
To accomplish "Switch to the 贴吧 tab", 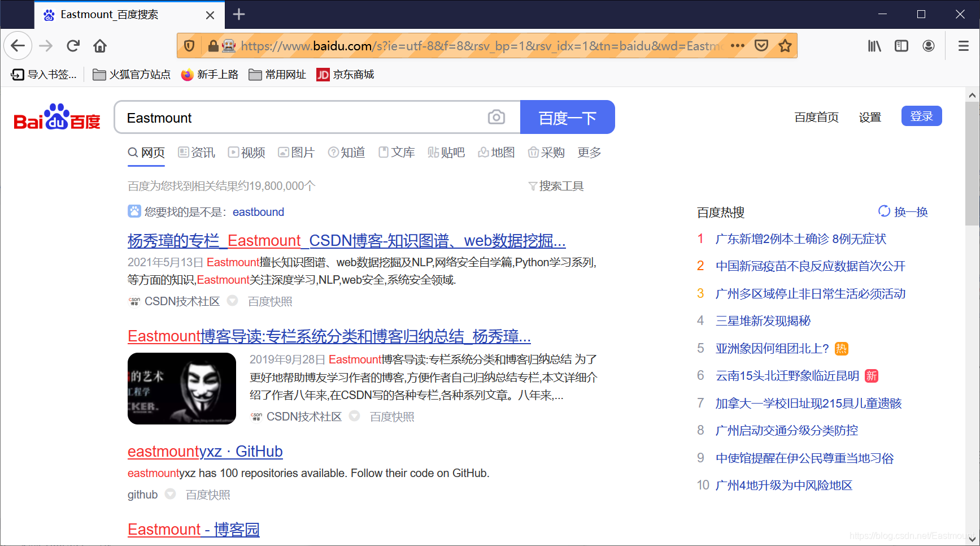I will [446, 153].
